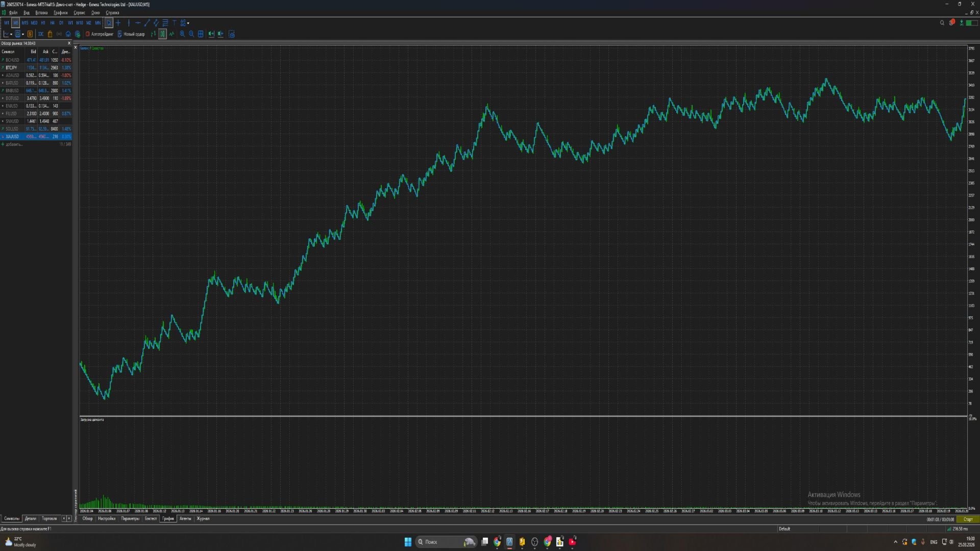Select the crosshair cursor tool
The image size is (980, 551).
point(118,23)
